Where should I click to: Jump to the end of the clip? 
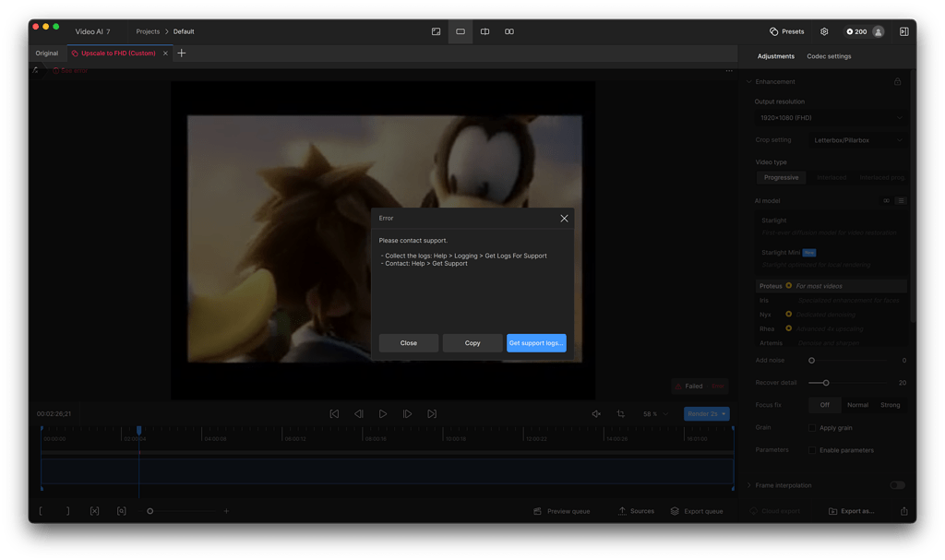pyautogui.click(x=432, y=413)
